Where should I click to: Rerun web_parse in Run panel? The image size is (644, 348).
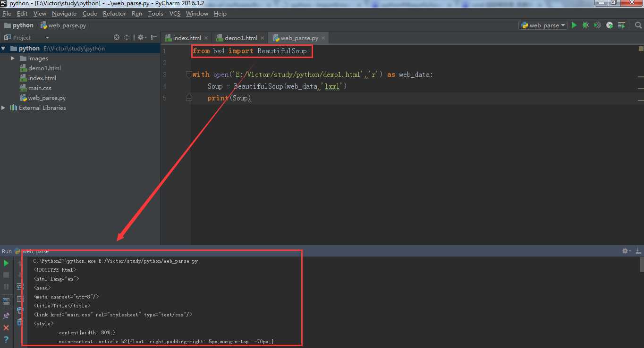[6, 263]
